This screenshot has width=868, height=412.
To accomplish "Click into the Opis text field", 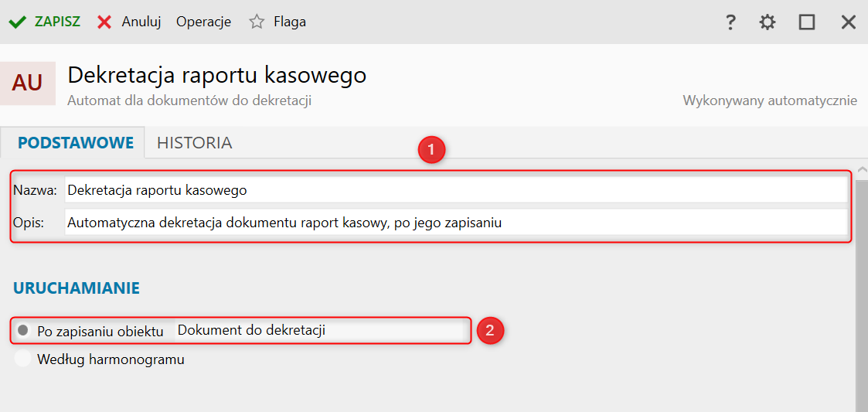I will click(x=454, y=223).
